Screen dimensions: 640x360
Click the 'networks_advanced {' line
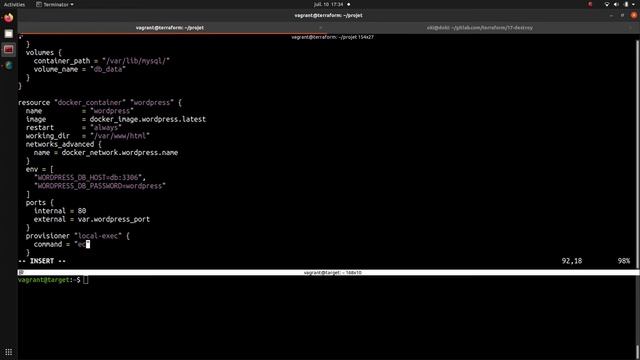(x=64, y=144)
